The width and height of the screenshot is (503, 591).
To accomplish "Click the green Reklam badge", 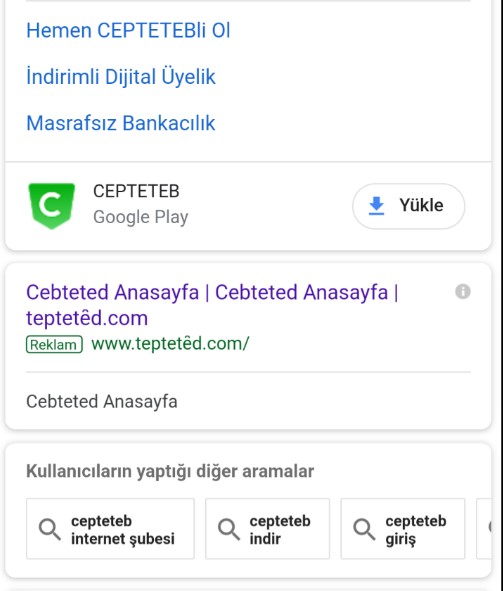I will 54,344.
